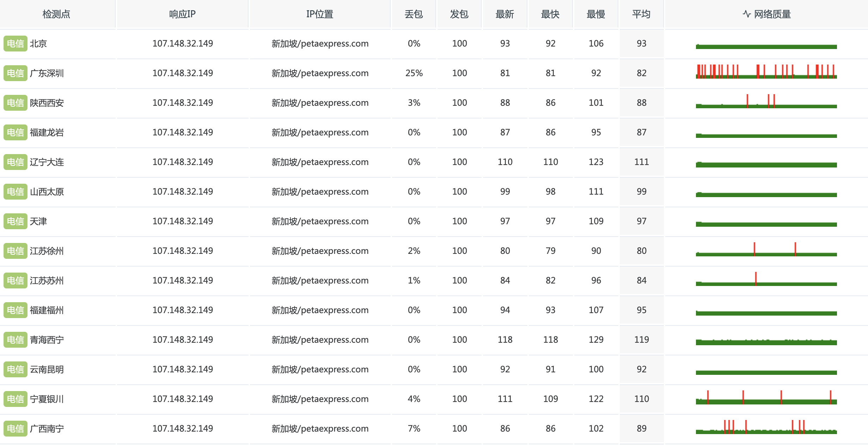Click the 电信 badge beside 广东深圳

pyautogui.click(x=16, y=73)
